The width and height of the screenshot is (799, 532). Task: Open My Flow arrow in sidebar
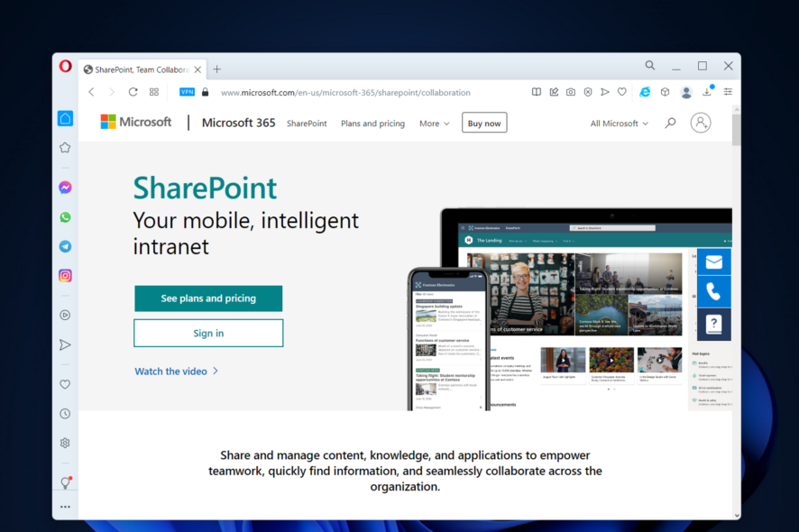tap(65, 345)
